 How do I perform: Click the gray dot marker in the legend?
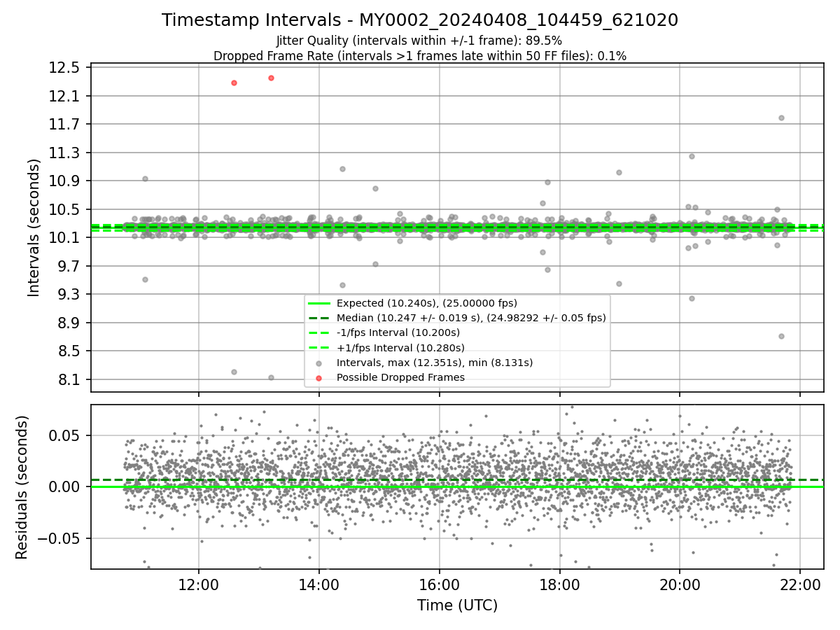(x=319, y=363)
